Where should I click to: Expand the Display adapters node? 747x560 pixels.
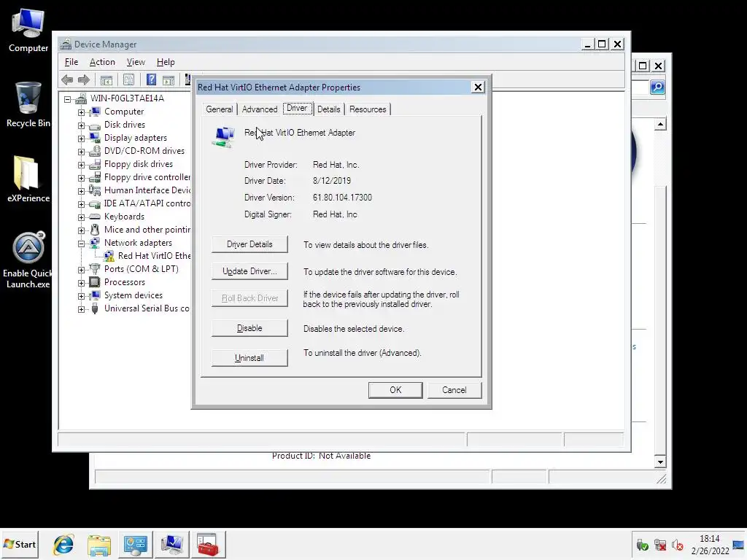click(82, 139)
